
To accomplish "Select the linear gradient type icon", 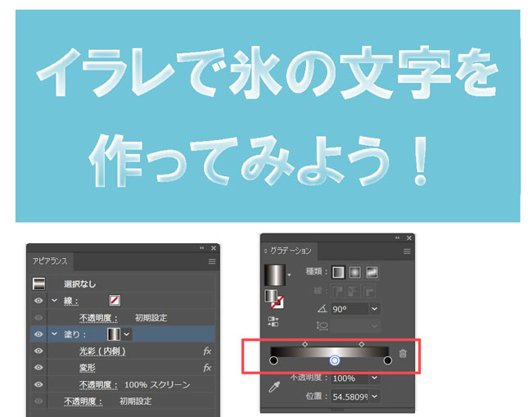I will point(338,272).
